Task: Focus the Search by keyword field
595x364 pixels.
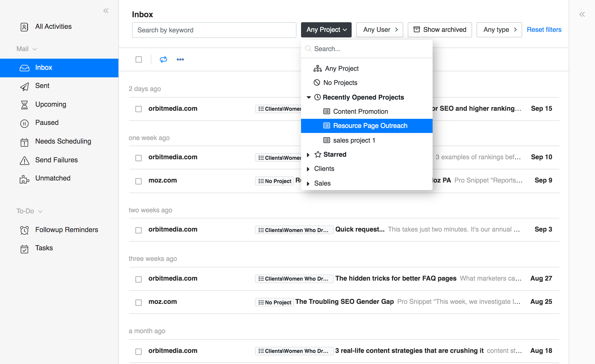Action: click(214, 30)
